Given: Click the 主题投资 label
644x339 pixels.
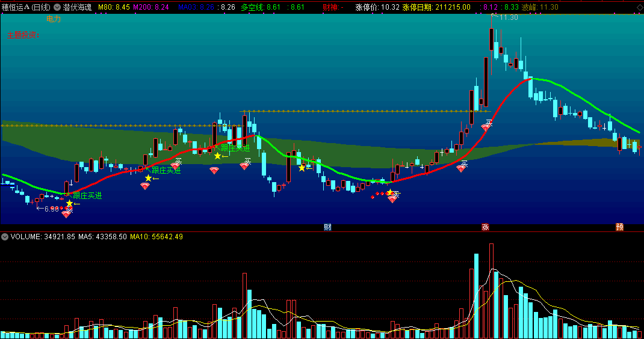Looking at the screenshot, I should point(23,35).
